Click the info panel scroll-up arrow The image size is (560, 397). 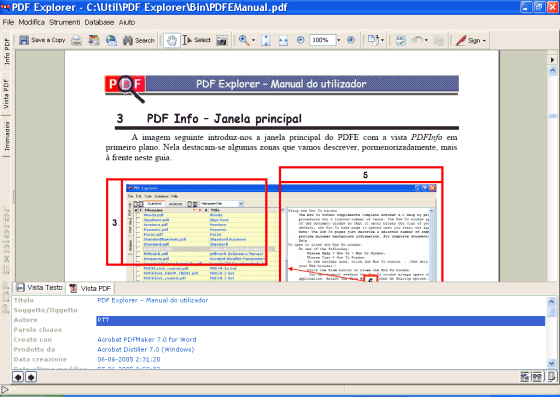[552, 302]
